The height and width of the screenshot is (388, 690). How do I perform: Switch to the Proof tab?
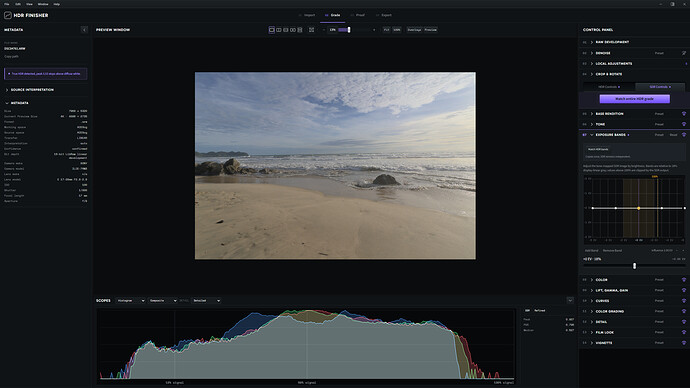point(358,15)
